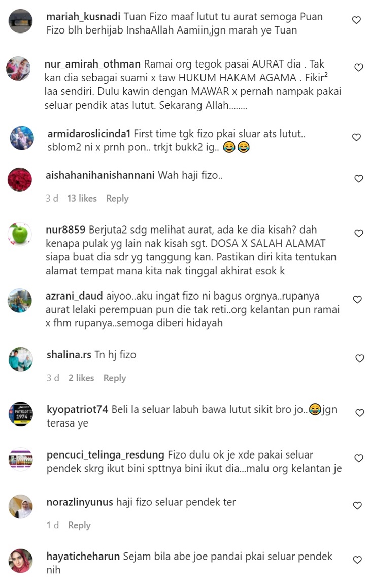This screenshot has height=588, width=369.
Task: Heart kyopatriot74's comment
Action: [360, 412]
